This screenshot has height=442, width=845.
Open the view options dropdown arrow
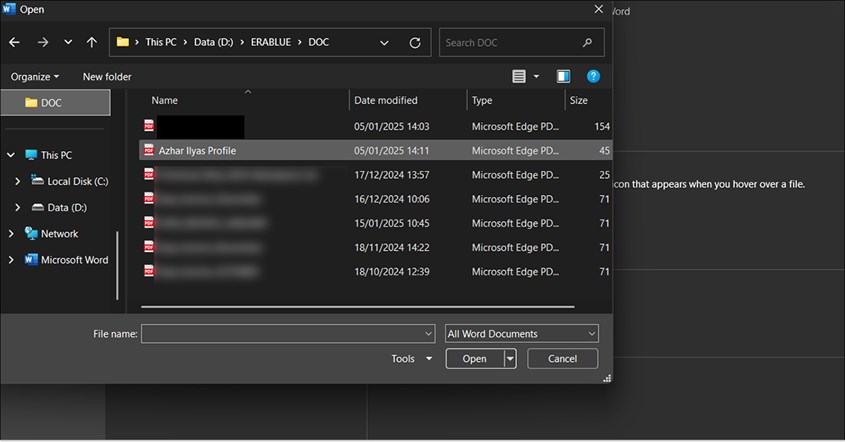coord(536,77)
